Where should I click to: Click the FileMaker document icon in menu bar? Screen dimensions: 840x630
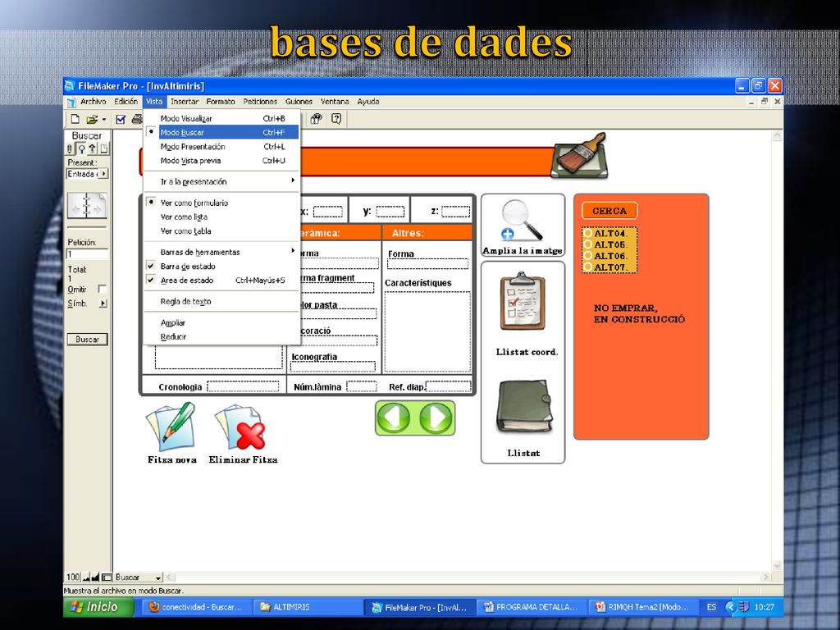point(71,102)
